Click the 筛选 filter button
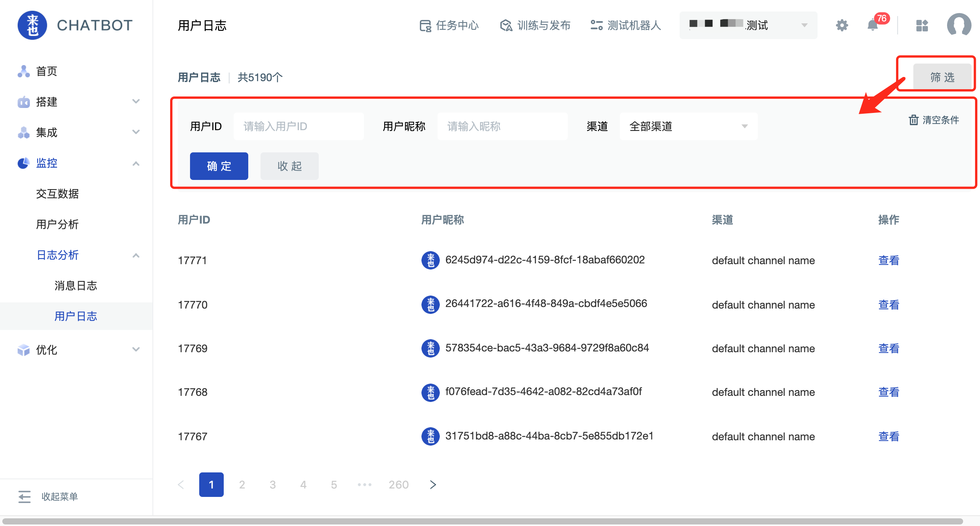The height and width of the screenshot is (526, 980). (942, 77)
